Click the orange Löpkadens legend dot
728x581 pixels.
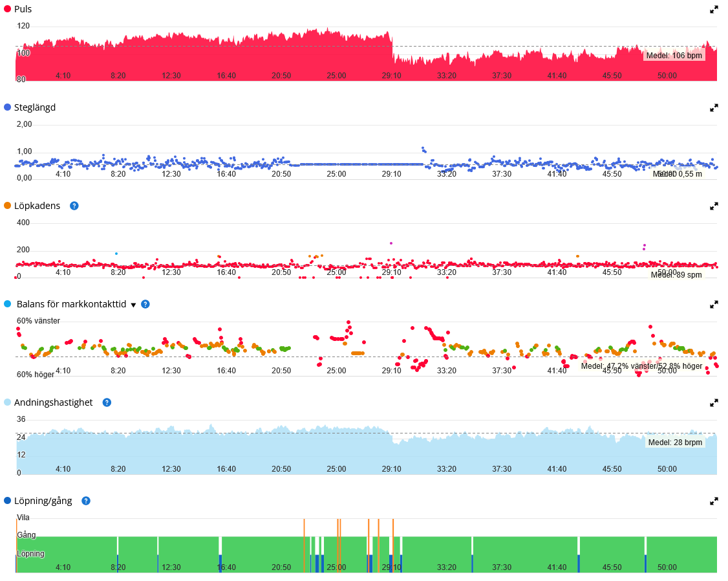click(7, 206)
